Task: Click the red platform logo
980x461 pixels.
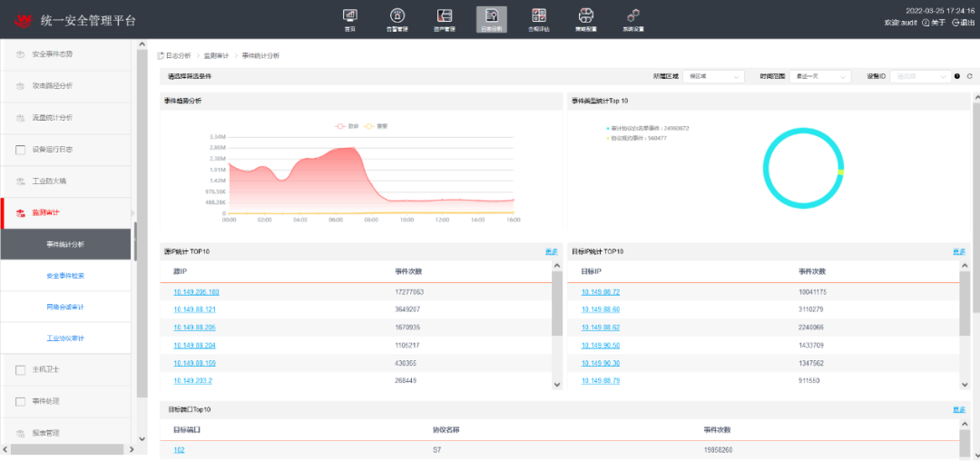Action: pyautogui.click(x=24, y=20)
